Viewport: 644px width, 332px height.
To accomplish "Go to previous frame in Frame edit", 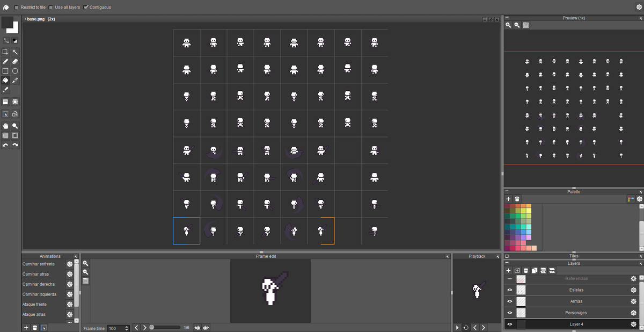I will (x=136, y=328).
